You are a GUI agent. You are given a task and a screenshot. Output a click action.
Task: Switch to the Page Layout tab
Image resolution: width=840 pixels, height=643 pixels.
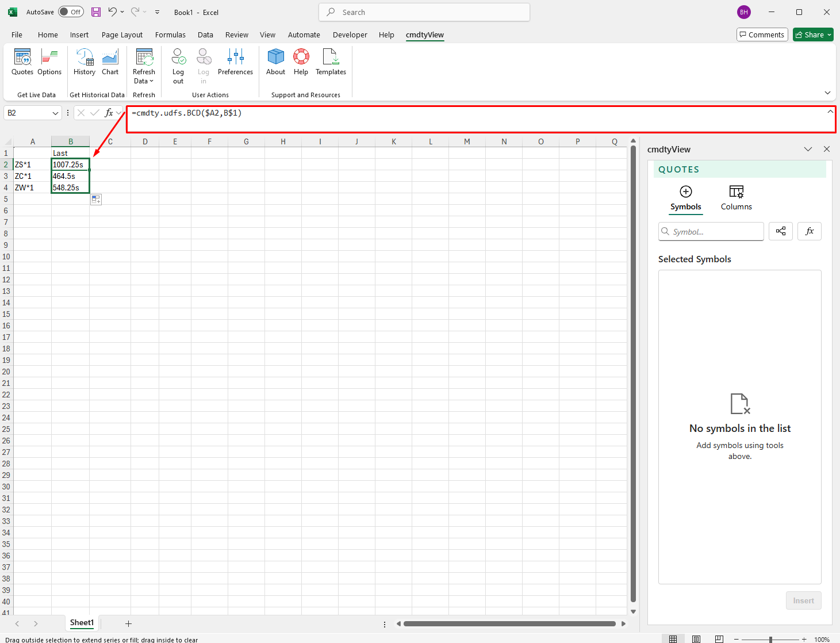click(122, 35)
